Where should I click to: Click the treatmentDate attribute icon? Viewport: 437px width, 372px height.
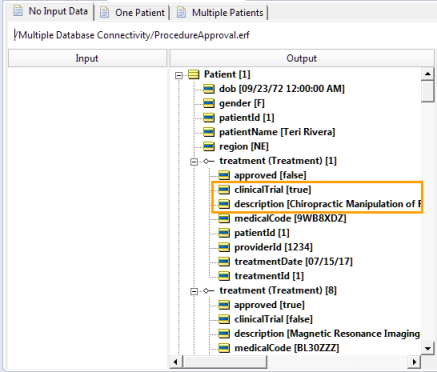click(224, 262)
